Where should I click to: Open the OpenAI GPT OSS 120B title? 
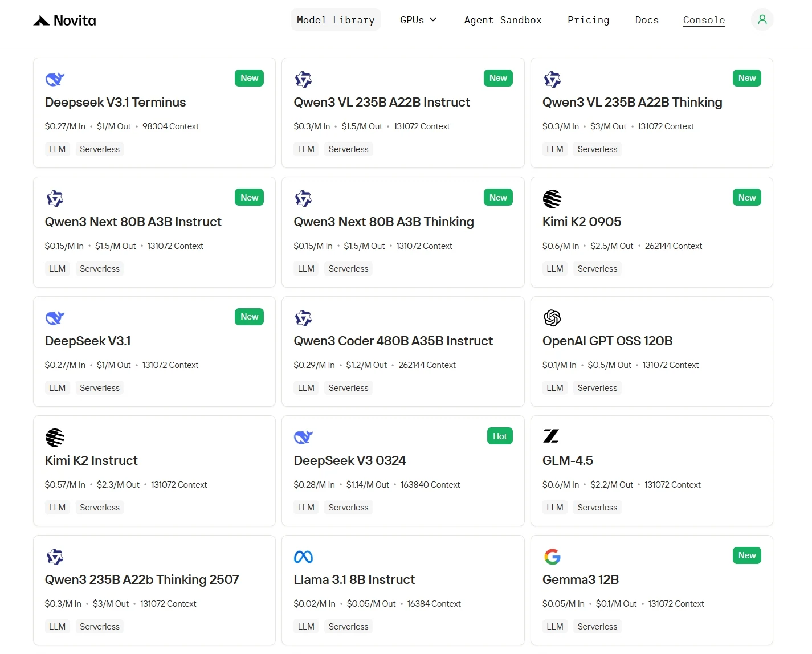tap(607, 341)
